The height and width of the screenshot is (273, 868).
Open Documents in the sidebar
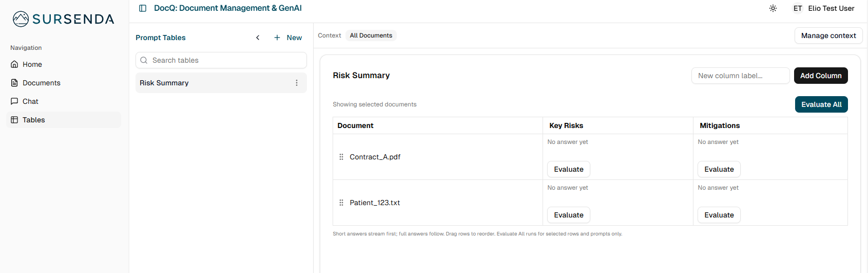pos(41,83)
